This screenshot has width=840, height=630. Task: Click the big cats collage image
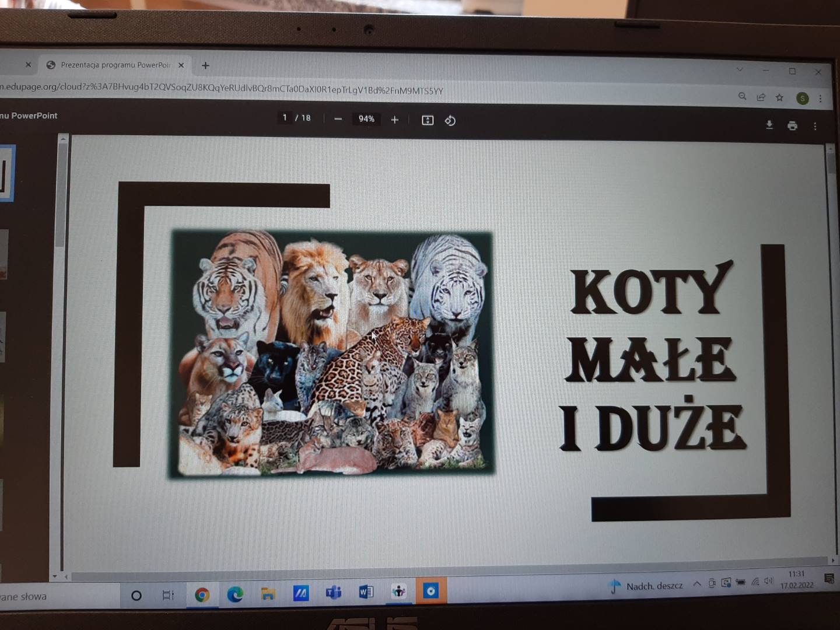tap(331, 353)
